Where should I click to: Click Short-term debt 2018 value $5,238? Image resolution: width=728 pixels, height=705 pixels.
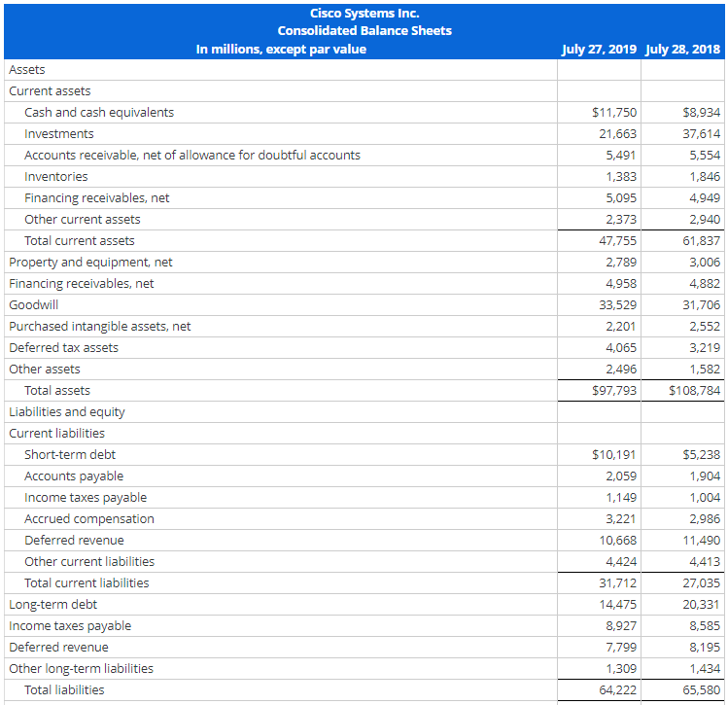click(x=701, y=454)
